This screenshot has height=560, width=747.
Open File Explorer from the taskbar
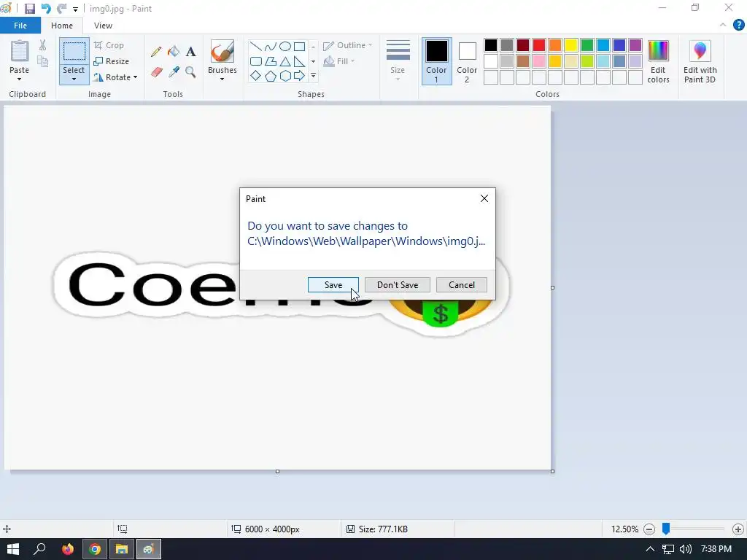(x=122, y=549)
